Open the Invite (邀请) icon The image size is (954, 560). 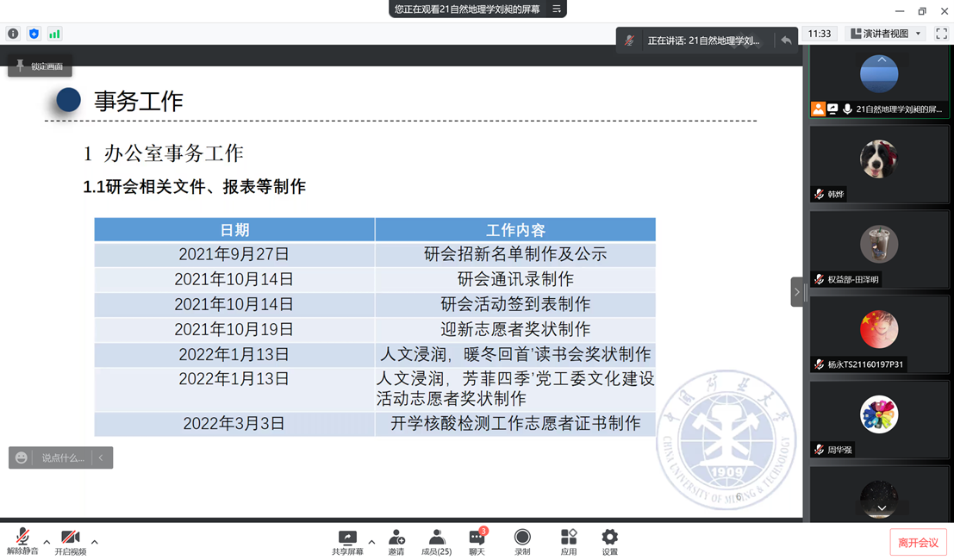point(396,542)
